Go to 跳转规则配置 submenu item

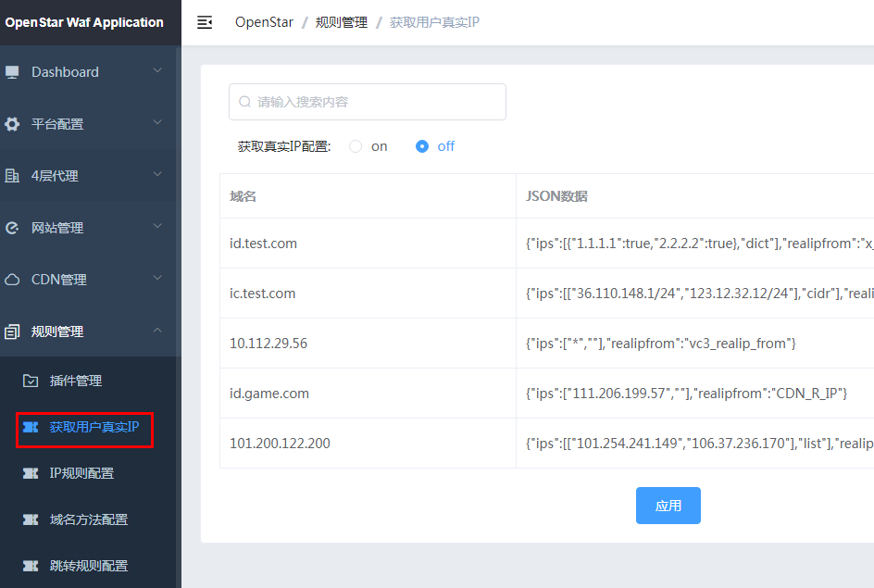88,566
